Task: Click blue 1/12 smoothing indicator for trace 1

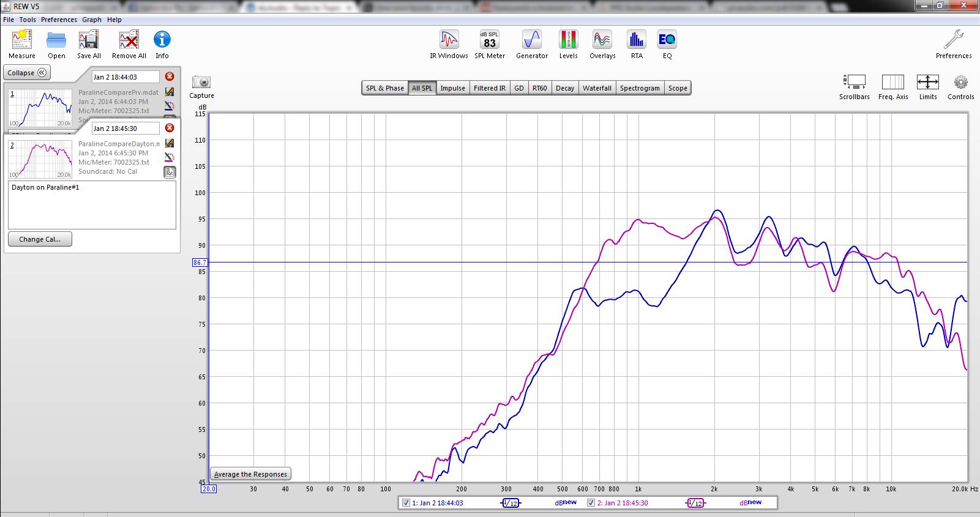Action: click(511, 503)
